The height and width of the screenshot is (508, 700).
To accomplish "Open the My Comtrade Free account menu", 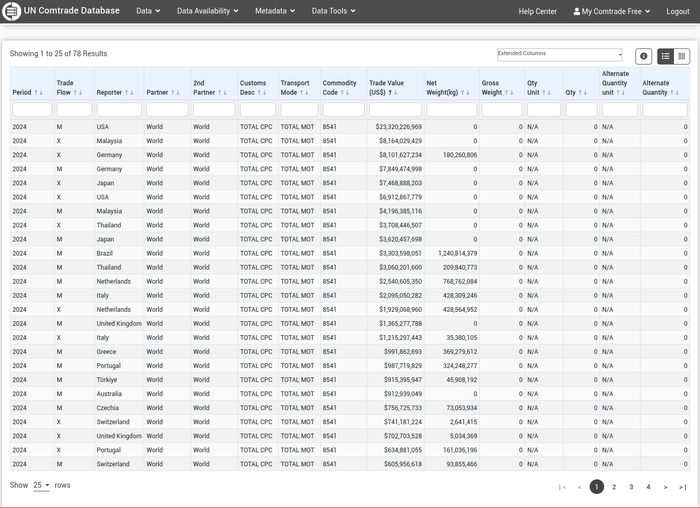I will point(612,11).
